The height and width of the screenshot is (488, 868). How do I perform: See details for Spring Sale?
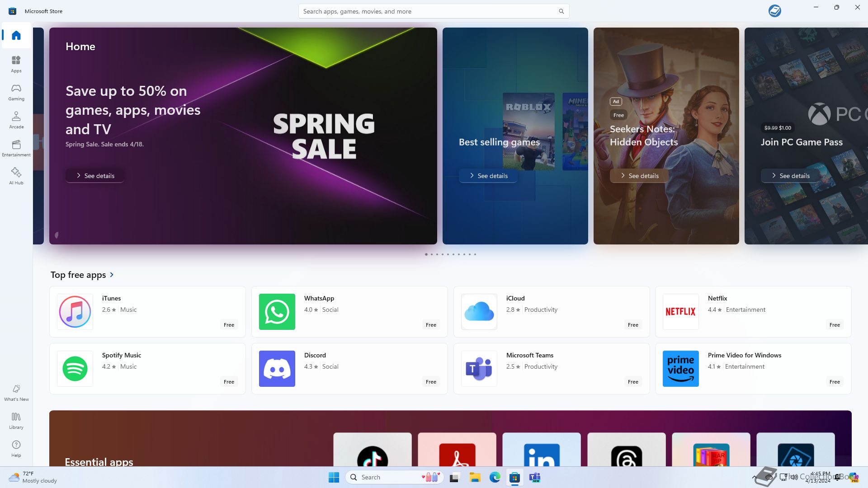[x=95, y=176]
